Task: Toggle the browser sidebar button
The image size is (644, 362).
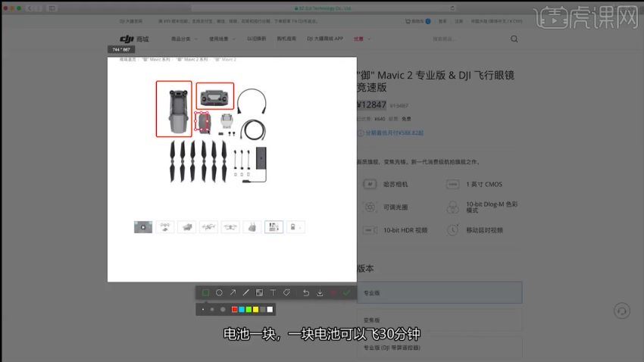Action: pyautogui.click(x=52, y=8)
